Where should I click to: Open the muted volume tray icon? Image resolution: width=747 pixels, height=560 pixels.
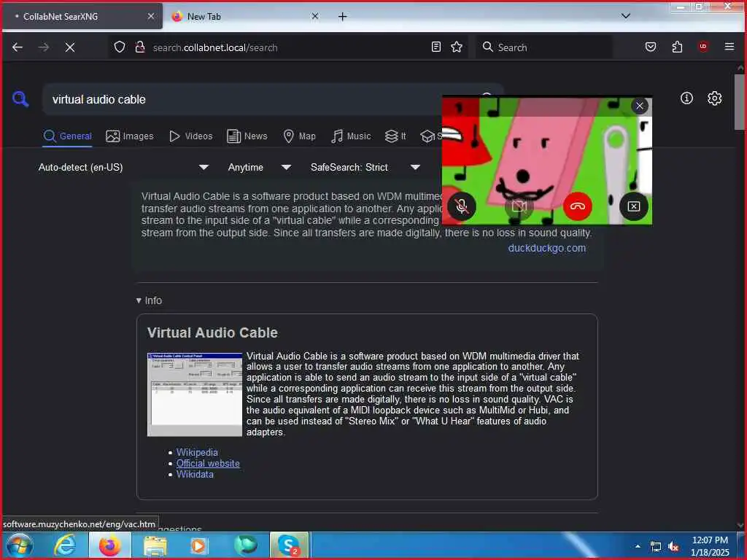[673, 547]
